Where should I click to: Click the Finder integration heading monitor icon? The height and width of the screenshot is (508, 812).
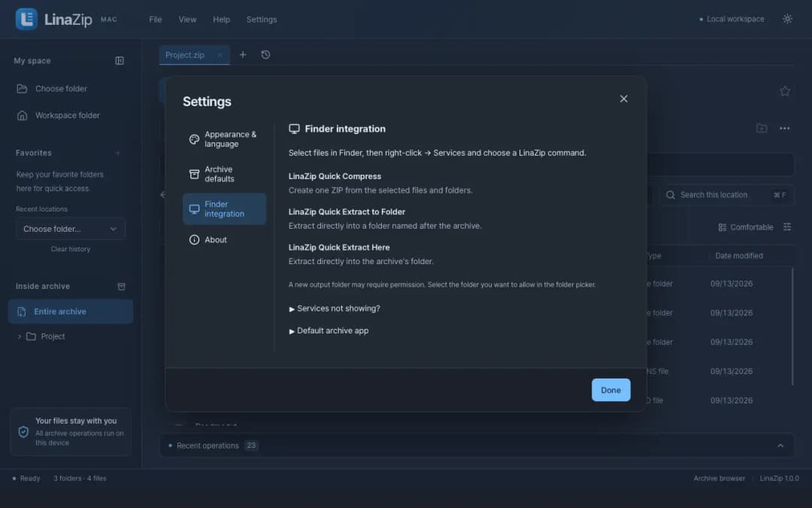click(294, 129)
